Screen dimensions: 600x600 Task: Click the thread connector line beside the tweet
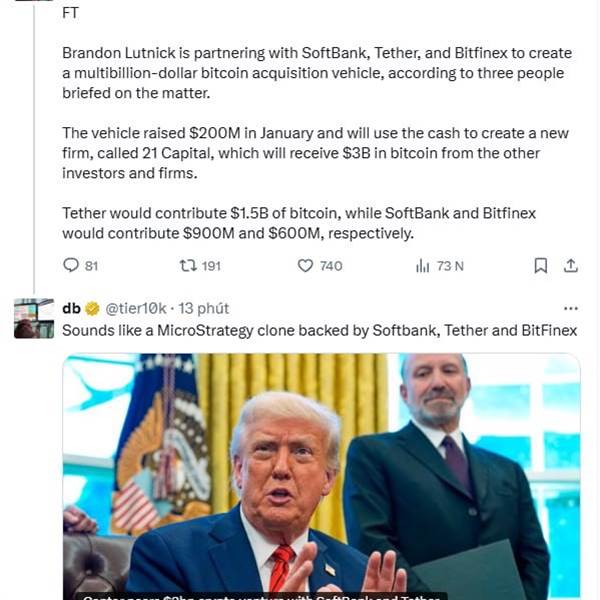point(34,149)
